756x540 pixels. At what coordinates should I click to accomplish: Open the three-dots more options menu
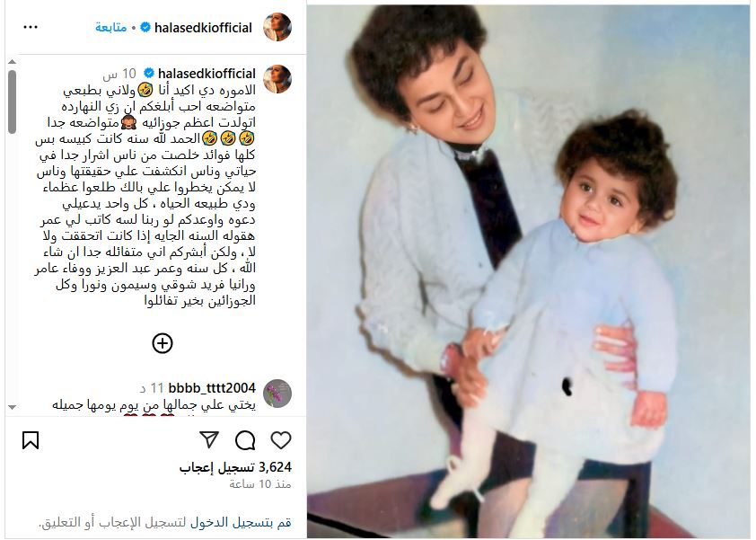31,27
